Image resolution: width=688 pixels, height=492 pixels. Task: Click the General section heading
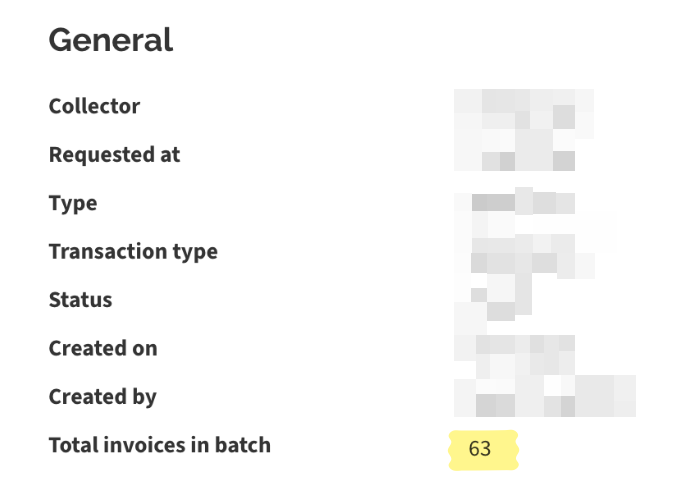110,40
